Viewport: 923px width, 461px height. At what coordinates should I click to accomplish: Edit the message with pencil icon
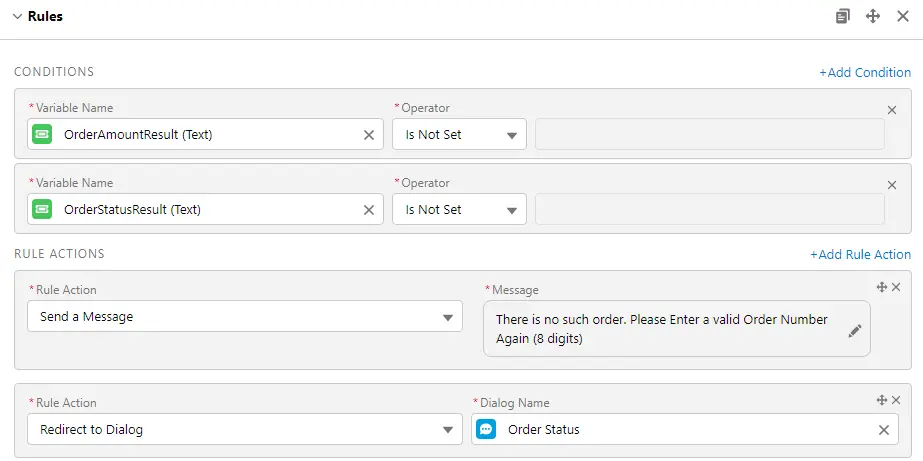[x=854, y=331]
